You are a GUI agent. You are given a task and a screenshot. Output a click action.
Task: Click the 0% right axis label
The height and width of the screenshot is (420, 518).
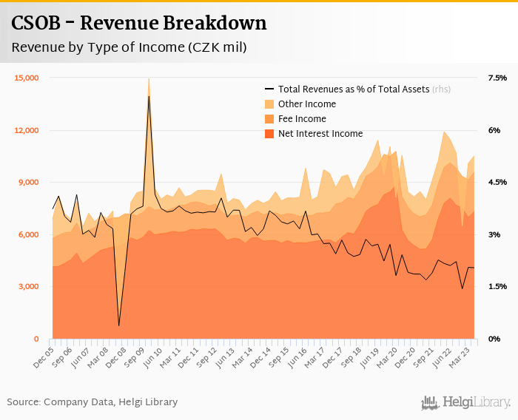pyautogui.click(x=494, y=339)
